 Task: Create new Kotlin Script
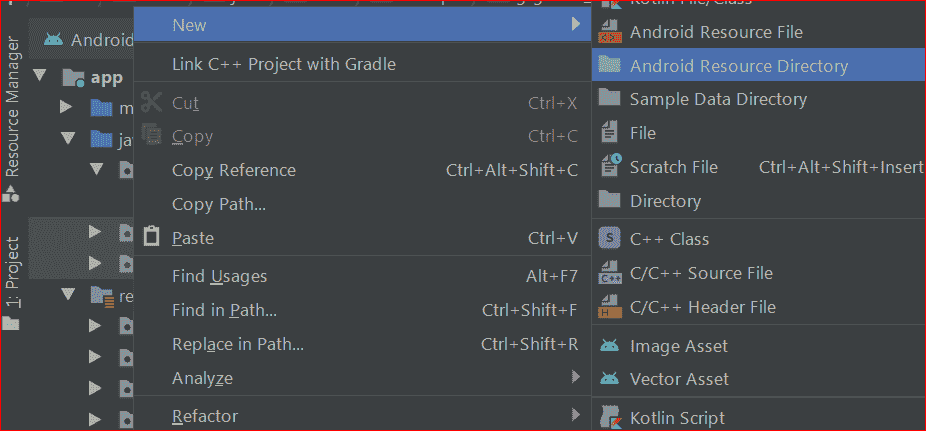click(x=758, y=417)
